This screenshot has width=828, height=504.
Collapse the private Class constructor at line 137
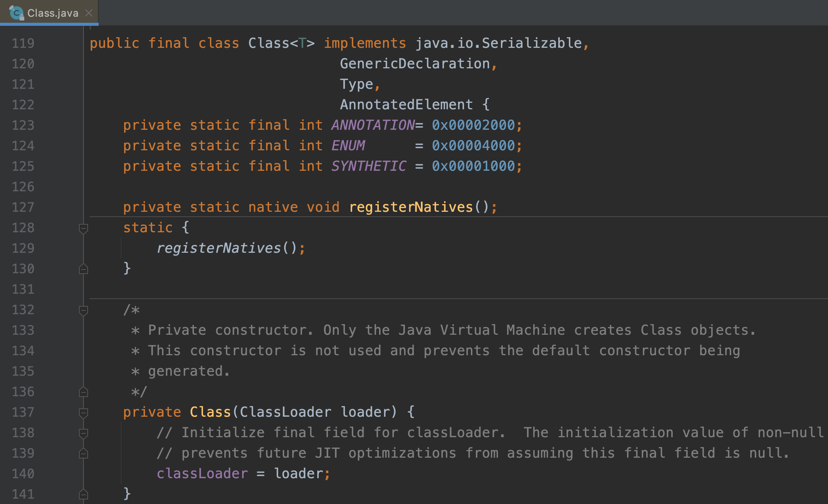tap(83, 413)
